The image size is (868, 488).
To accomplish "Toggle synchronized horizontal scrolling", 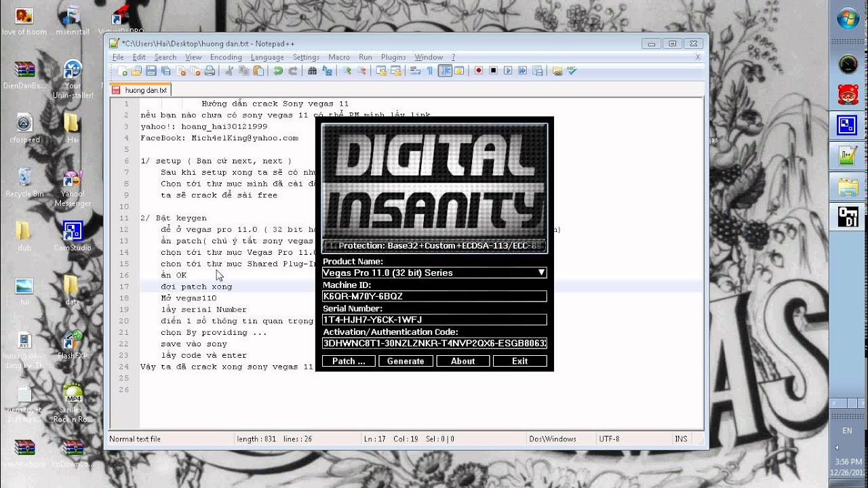I will 396,70.
